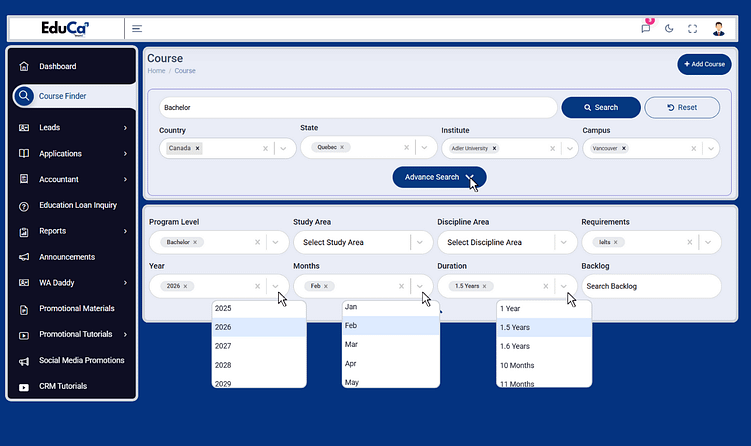751x446 pixels.
Task: Expand the Leads sidebar submenu
Action: pos(125,128)
